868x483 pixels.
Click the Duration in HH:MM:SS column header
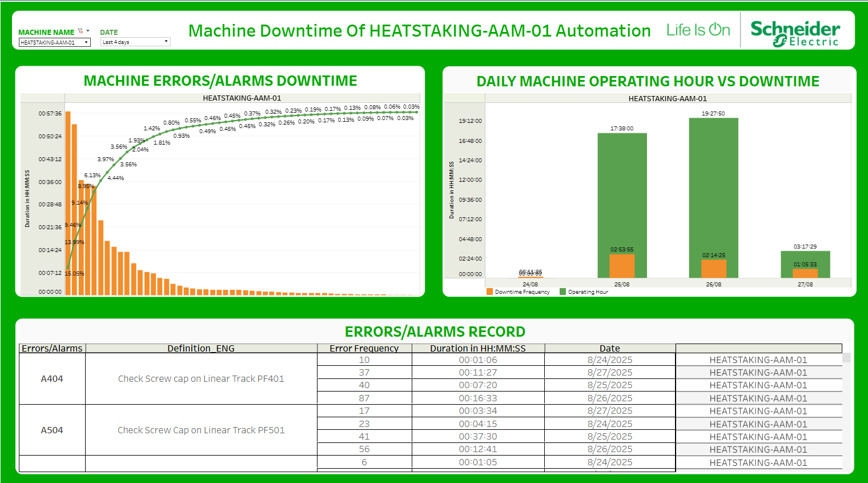478,348
